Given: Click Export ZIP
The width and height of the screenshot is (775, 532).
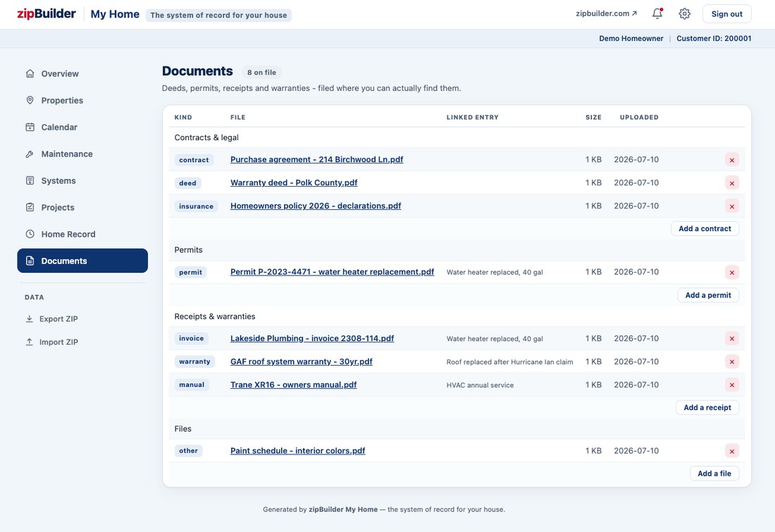Looking at the screenshot, I should click(52, 319).
